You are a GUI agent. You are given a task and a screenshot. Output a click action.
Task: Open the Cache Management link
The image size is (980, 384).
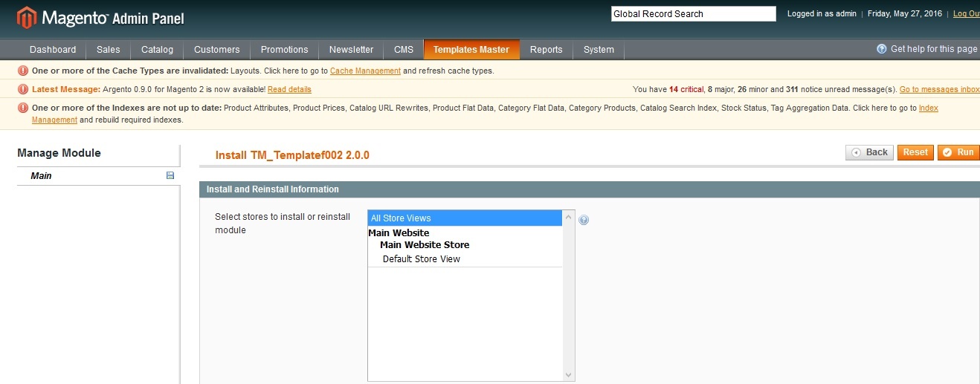click(365, 71)
